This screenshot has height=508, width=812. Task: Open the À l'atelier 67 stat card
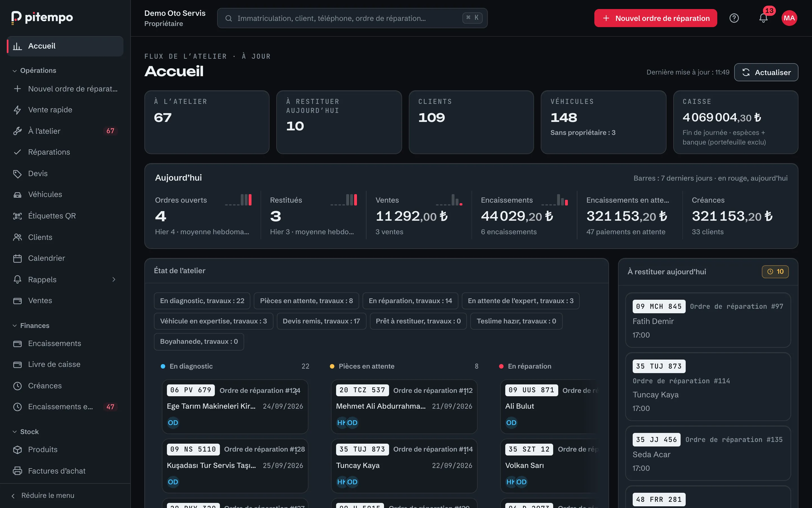coord(207,122)
